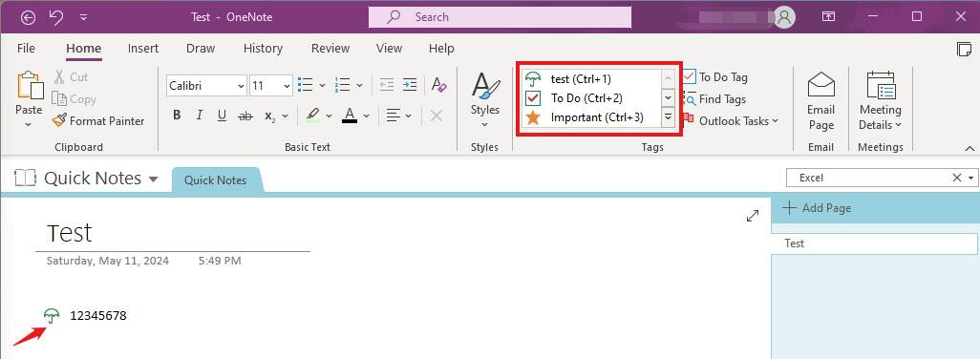The image size is (980, 359).
Task: Click the Search box in title bar
Action: [500, 17]
